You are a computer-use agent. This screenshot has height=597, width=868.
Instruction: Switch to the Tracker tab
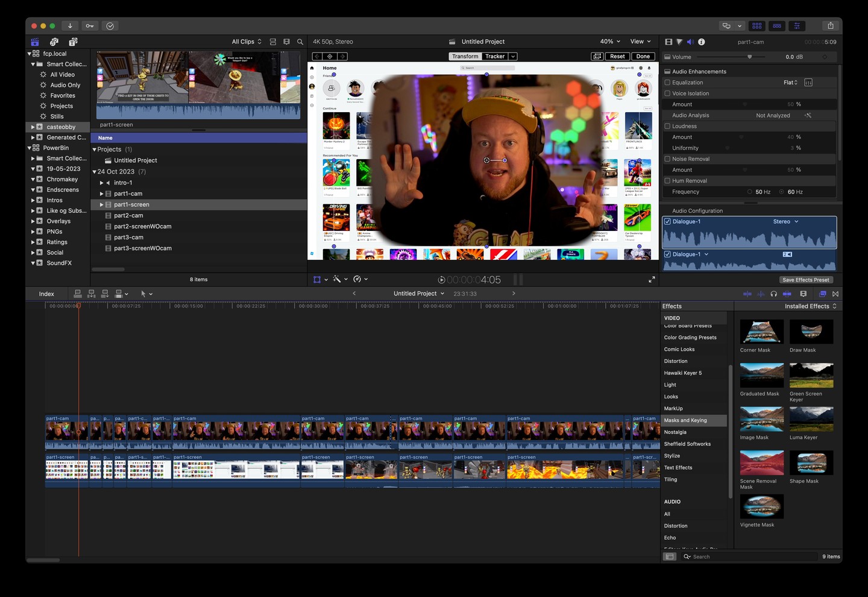[495, 57]
